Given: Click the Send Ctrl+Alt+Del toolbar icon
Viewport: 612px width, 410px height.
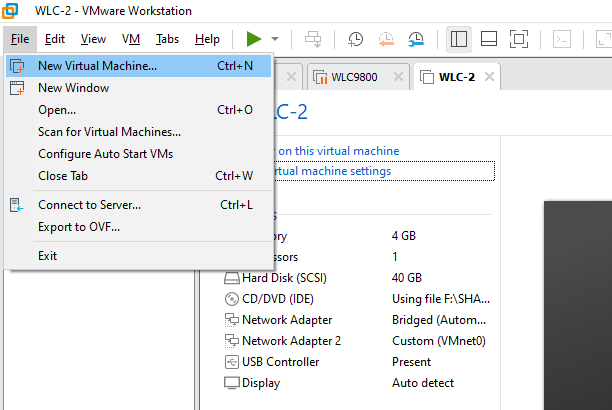Looking at the screenshot, I should pos(313,39).
